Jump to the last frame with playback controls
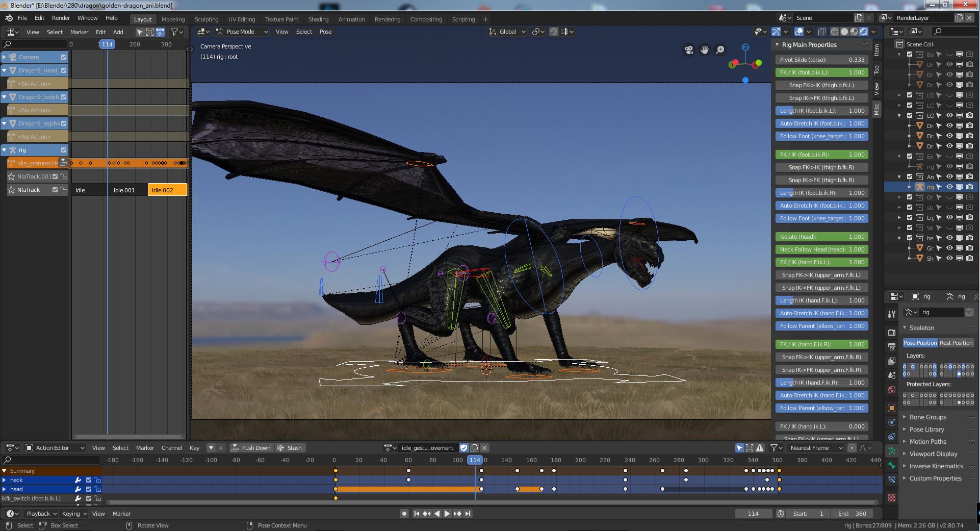Image resolution: width=980 pixels, height=531 pixels. [x=468, y=514]
